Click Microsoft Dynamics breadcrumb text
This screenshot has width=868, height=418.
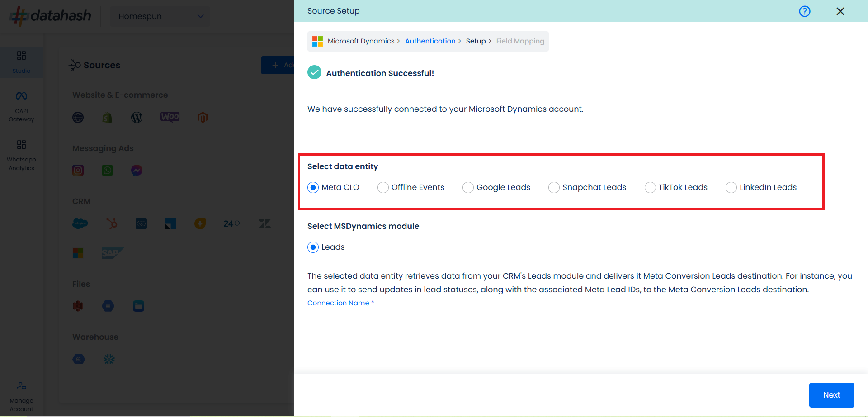tap(361, 41)
